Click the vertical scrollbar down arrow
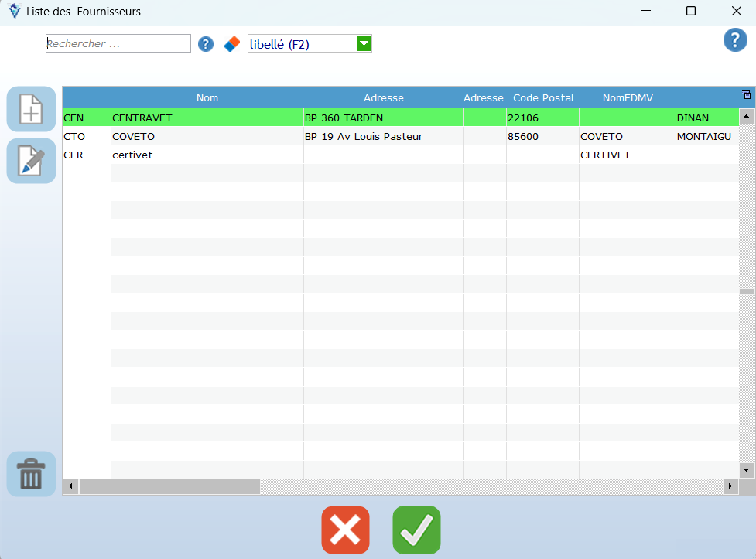The width and height of the screenshot is (756, 559). coord(747,470)
